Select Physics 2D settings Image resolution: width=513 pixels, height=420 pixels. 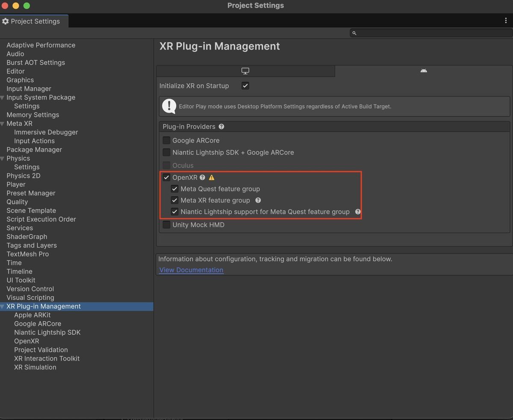tap(24, 176)
